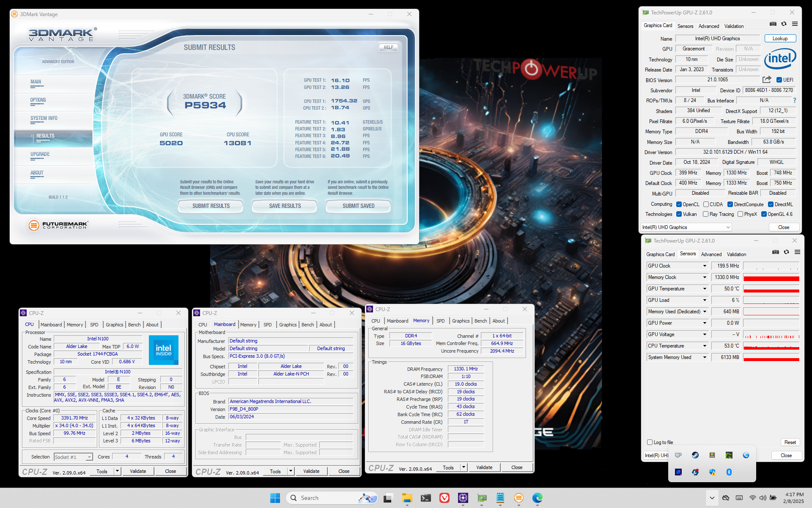The width and height of the screenshot is (812, 508).
Task: Click the coffee cup tray icon
Action: [678, 455]
